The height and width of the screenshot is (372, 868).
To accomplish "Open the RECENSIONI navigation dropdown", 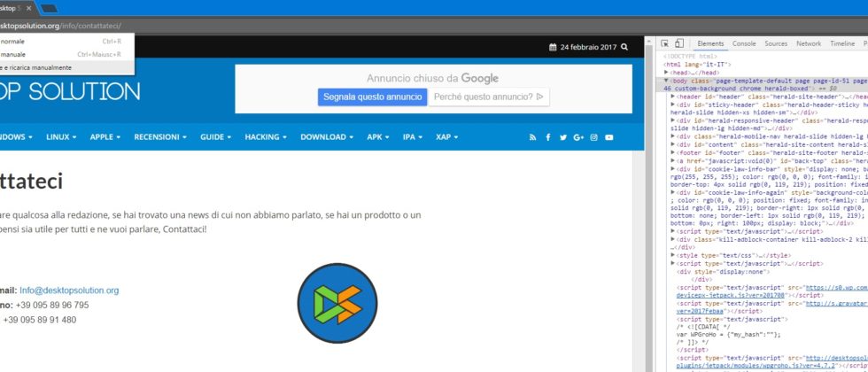I will click(x=160, y=136).
